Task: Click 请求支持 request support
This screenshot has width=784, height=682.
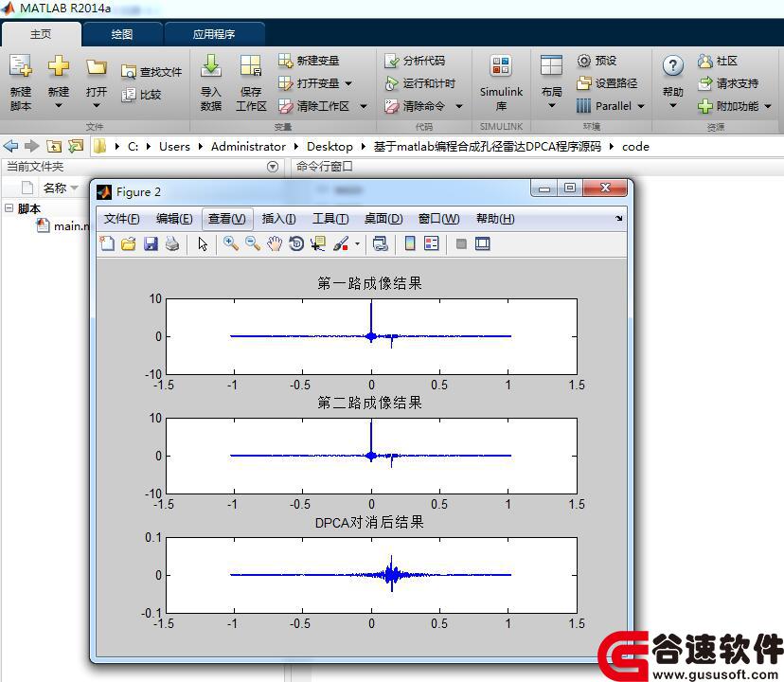Action: [728, 83]
